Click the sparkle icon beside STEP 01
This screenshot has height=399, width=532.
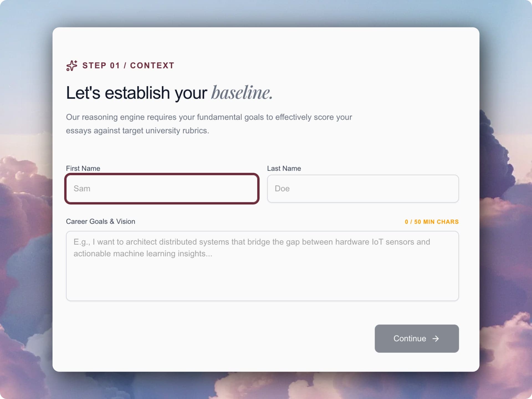71,66
